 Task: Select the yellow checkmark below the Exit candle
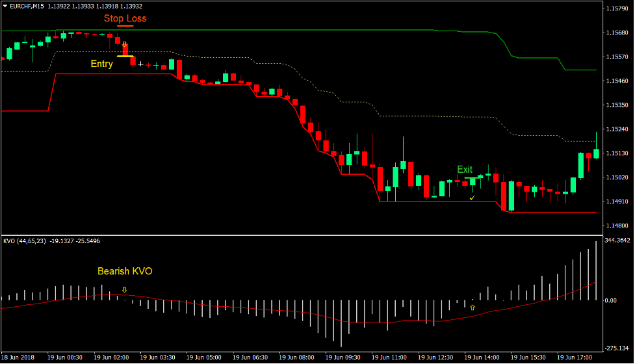(x=473, y=198)
